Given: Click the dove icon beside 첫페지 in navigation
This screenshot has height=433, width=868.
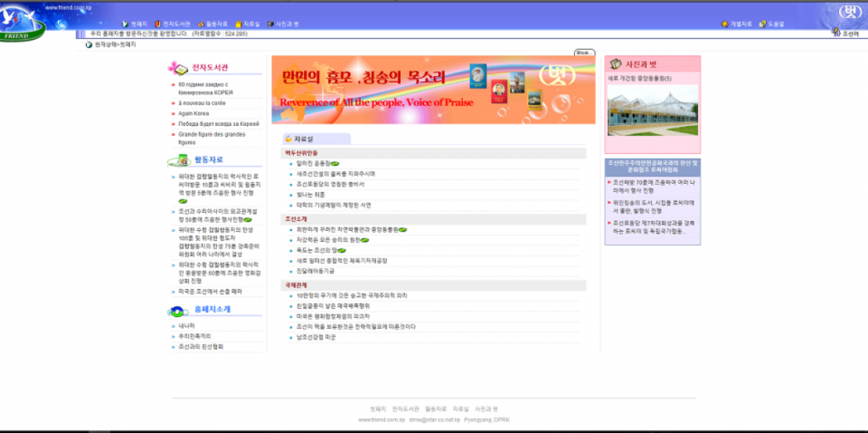Looking at the screenshot, I should click(x=126, y=22).
